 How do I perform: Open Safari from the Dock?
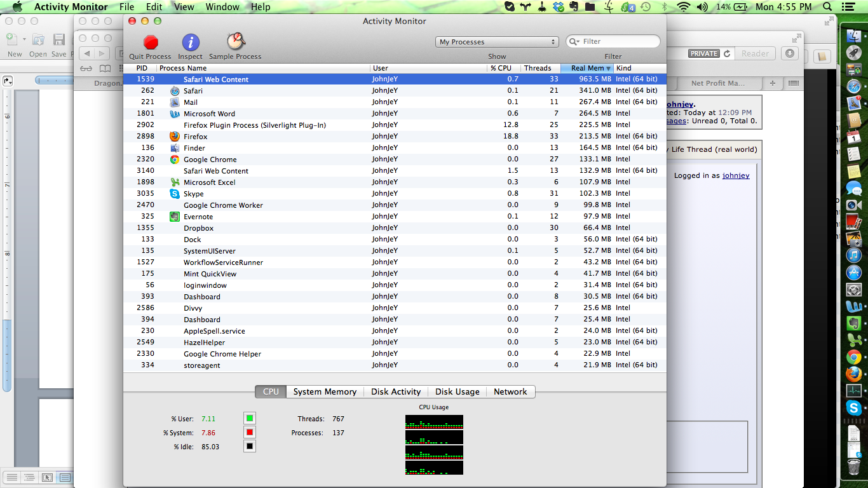(853, 86)
